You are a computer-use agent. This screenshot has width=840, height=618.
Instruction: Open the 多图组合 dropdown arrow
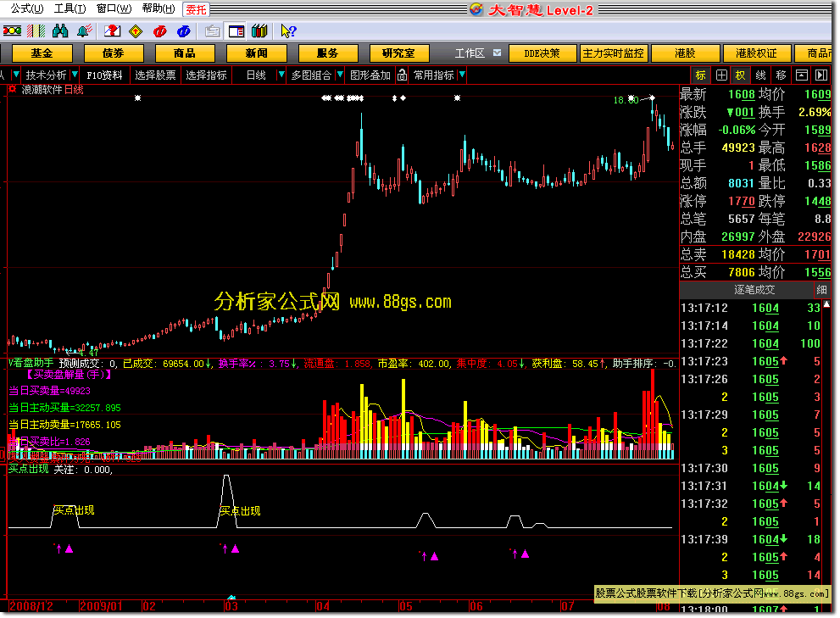[x=339, y=75]
